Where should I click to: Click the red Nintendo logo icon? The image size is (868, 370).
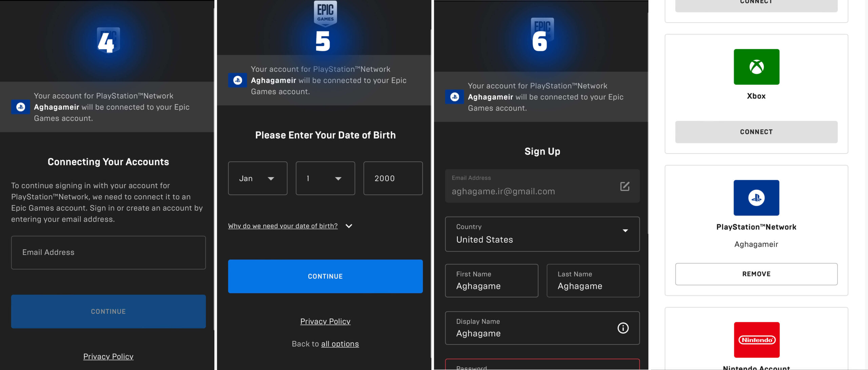[756, 340]
